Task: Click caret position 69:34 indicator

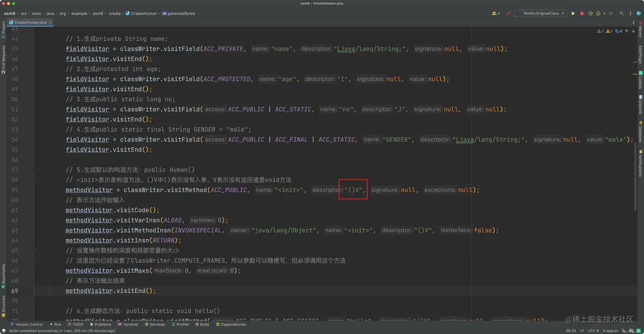Action: (571, 331)
